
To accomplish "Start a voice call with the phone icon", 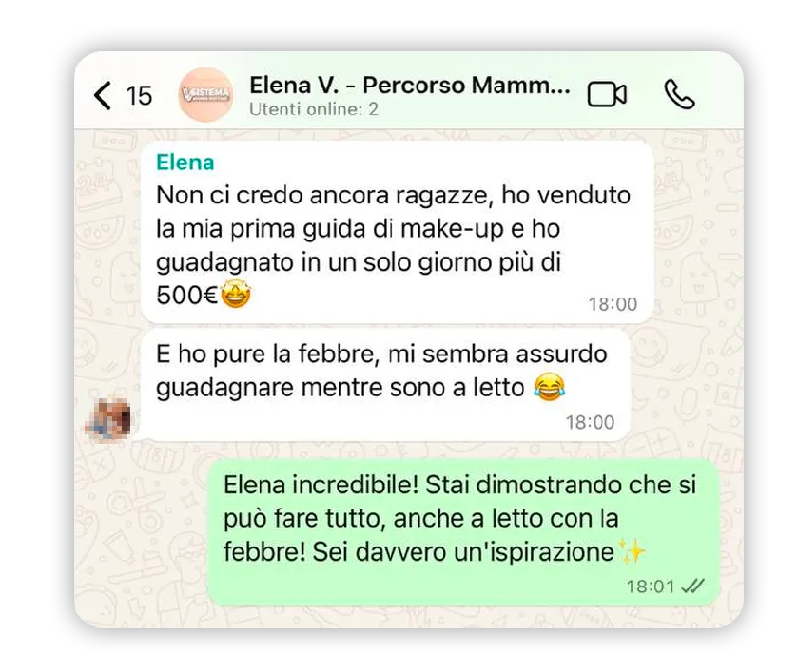I will point(679,95).
